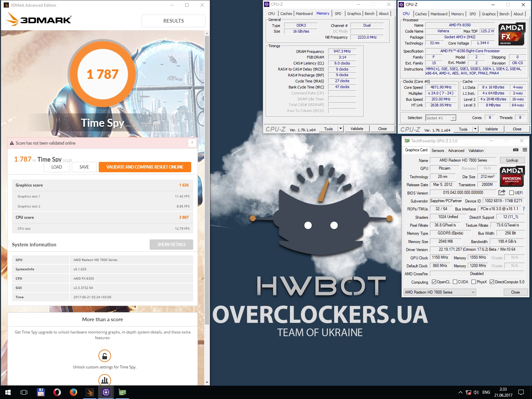Open the volume control tray icon
Image resolution: width=532 pixels, height=399 pixels.
(476, 392)
